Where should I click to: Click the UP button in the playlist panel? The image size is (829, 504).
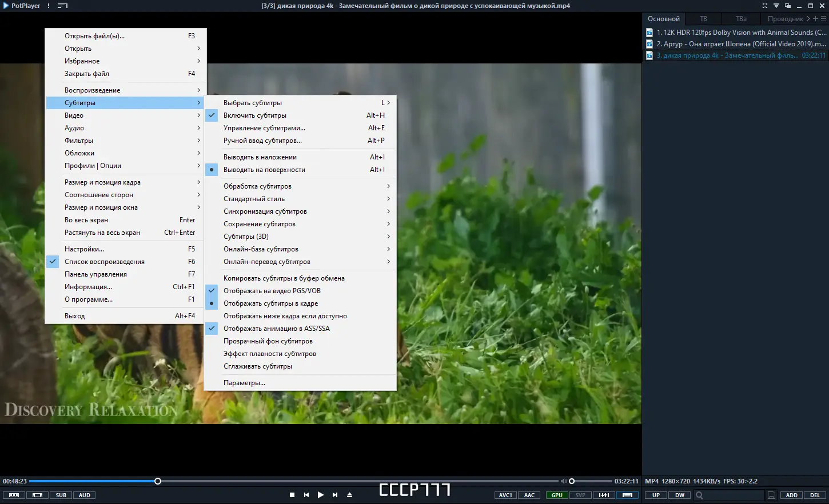click(656, 495)
